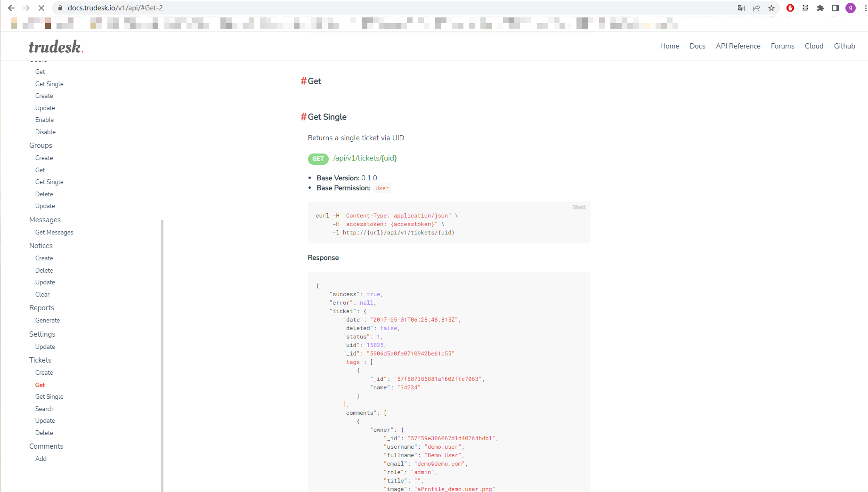
Task: Open the Settings section in sidebar
Action: coord(42,334)
